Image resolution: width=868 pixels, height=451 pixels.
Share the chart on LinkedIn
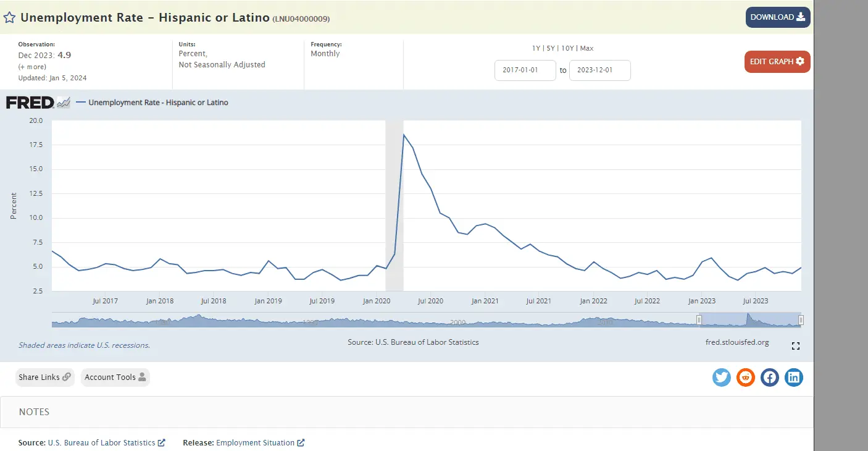[x=793, y=377]
